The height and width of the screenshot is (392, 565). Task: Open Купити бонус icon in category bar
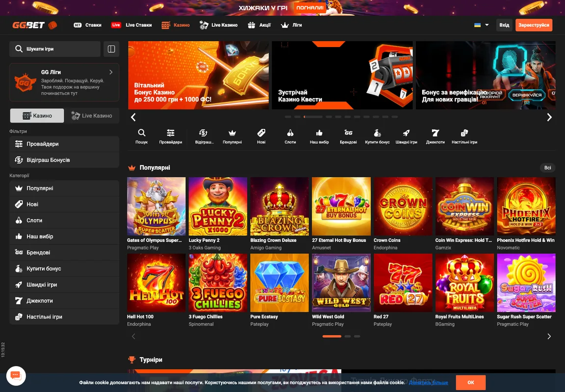[377, 133]
